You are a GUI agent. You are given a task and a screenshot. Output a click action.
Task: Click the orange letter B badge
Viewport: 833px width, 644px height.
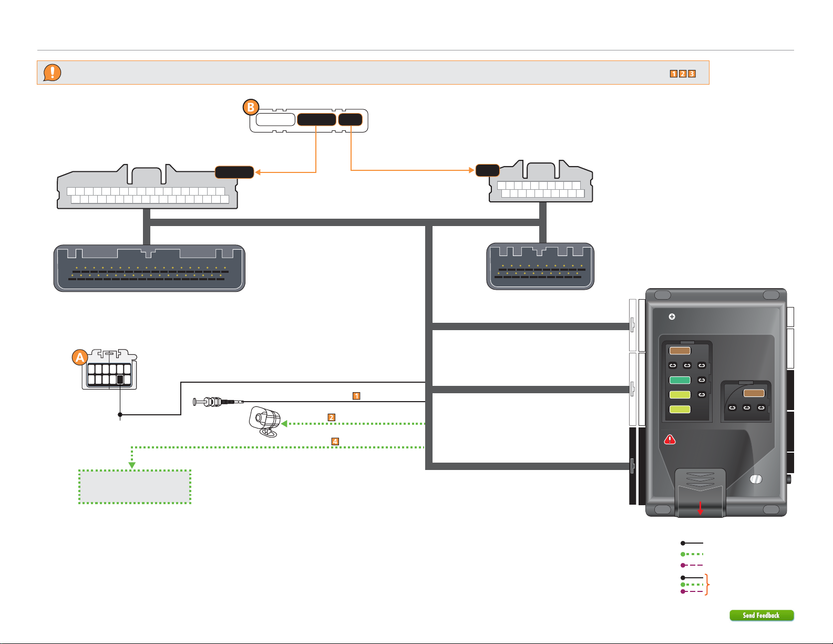[x=251, y=107]
